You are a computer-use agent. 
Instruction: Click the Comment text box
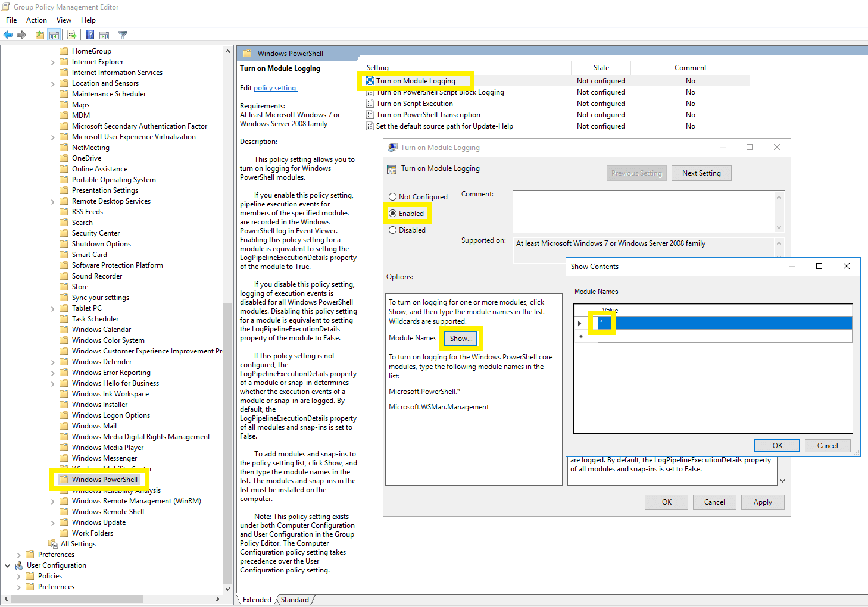tap(643, 211)
